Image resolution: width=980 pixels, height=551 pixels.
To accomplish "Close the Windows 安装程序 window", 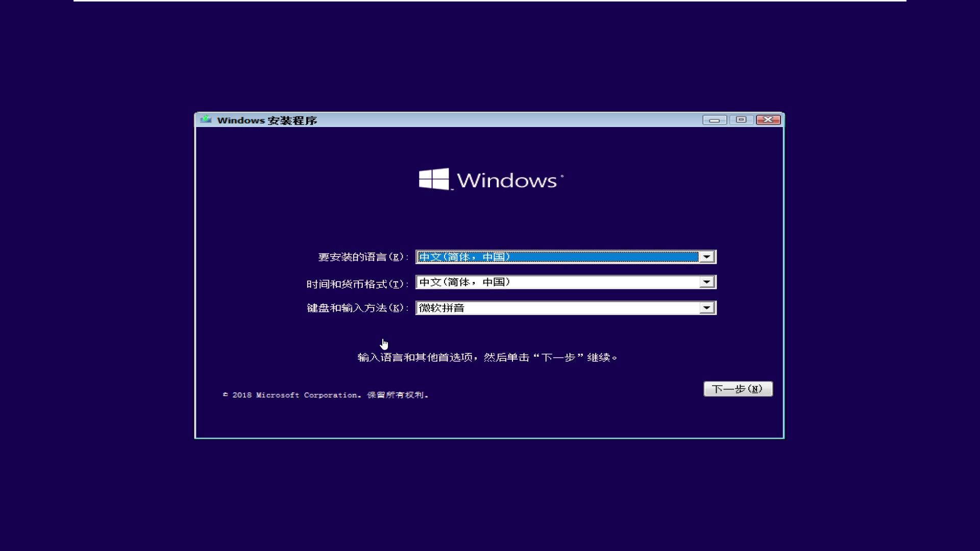I will [768, 120].
